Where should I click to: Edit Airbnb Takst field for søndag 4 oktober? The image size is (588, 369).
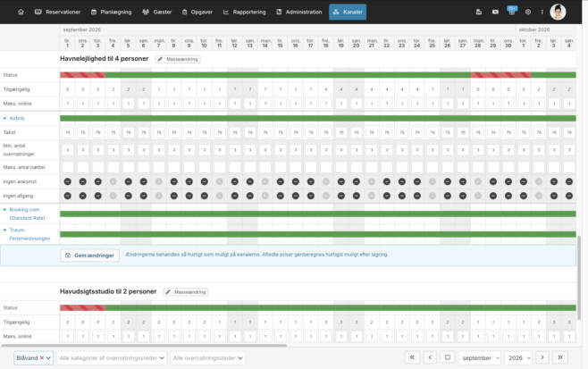coord(569,132)
